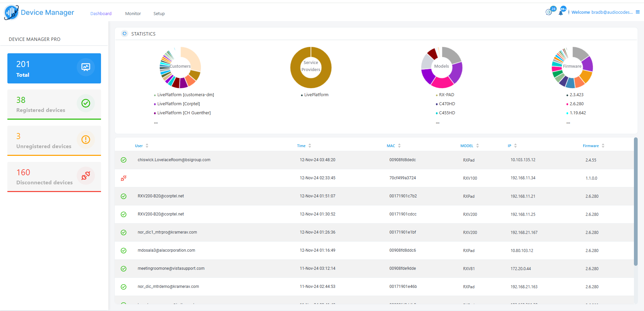Select firmware 1.19.642 legend entry

576,113
